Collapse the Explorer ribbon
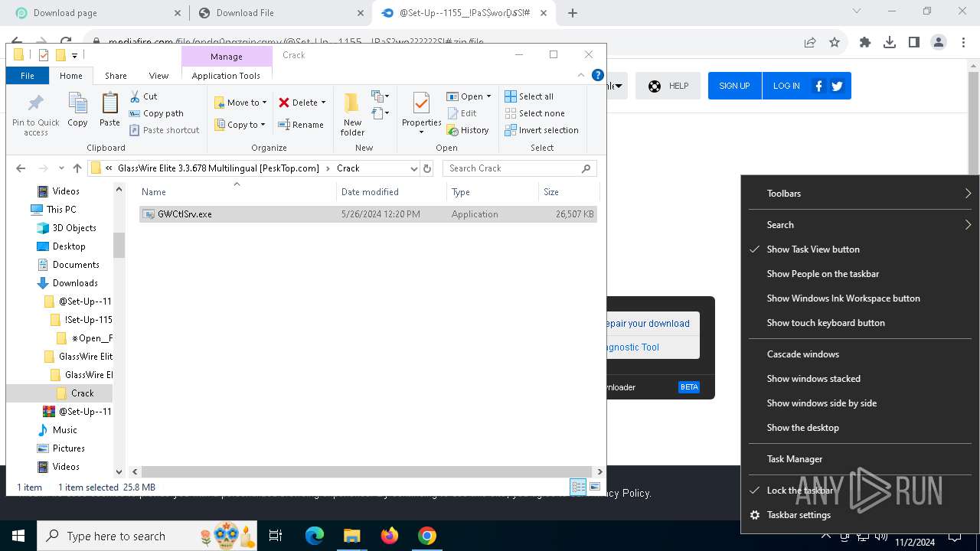This screenshot has height=551, width=980. click(581, 75)
